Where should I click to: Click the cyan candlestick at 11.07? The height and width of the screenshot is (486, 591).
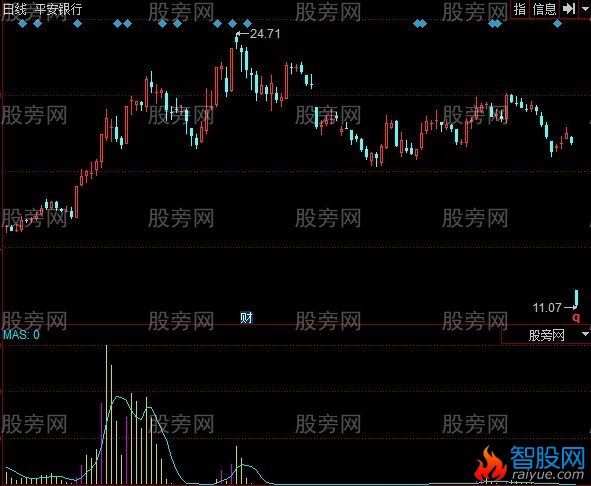tap(576, 297)
